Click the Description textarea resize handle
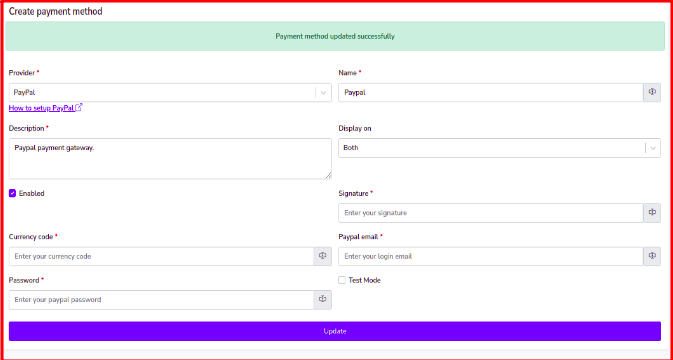673x360 pixels. click(328, 175)
